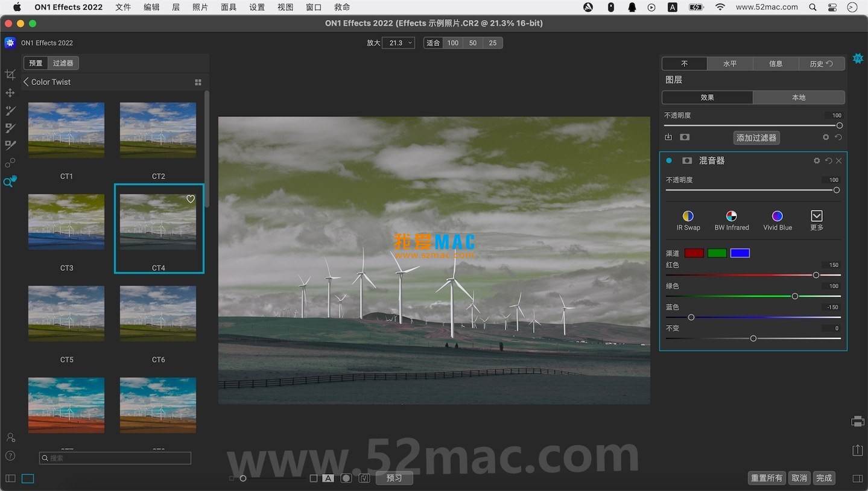Switch to the 历史 tab
Viewport: 868px width, 491px height.
[x=822, y=63]
